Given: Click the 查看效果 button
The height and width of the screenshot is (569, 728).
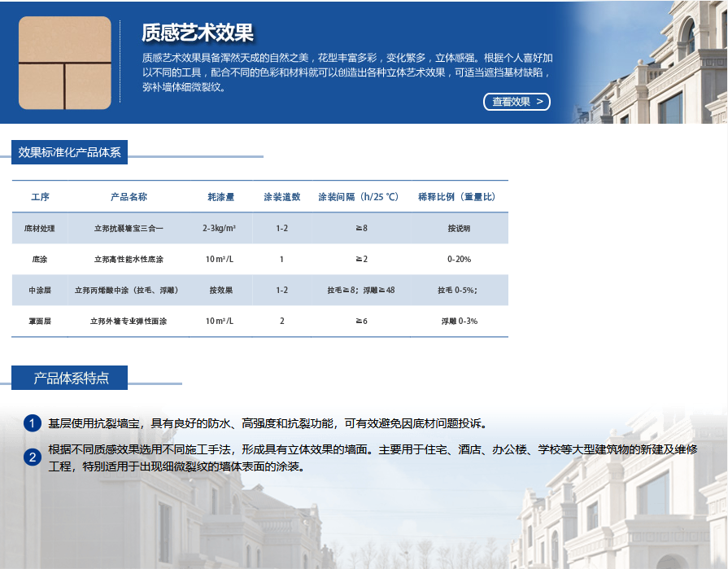Looking at the screenshot, I should coord(517,102).
